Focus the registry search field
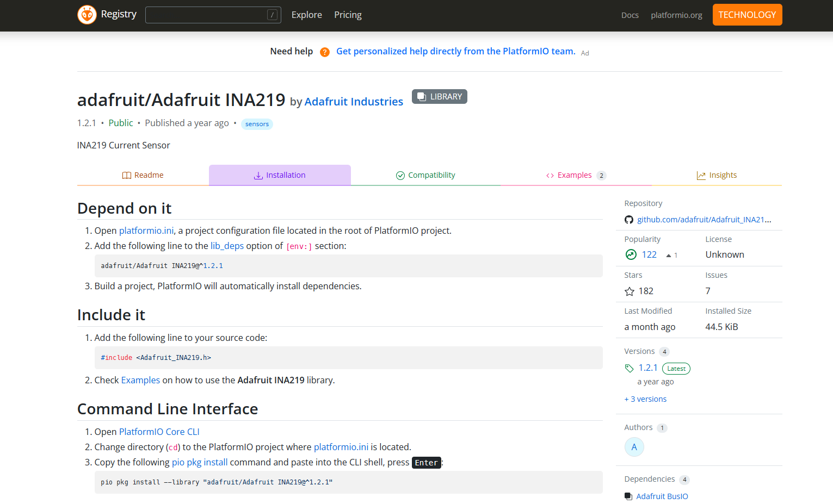This screenshot has height=504, width=833. click(x=213, y=15)
